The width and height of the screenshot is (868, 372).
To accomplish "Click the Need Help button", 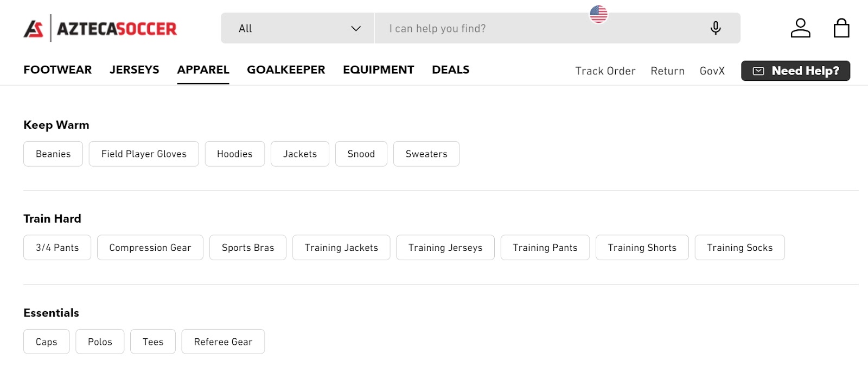I will tap(795, 71).
